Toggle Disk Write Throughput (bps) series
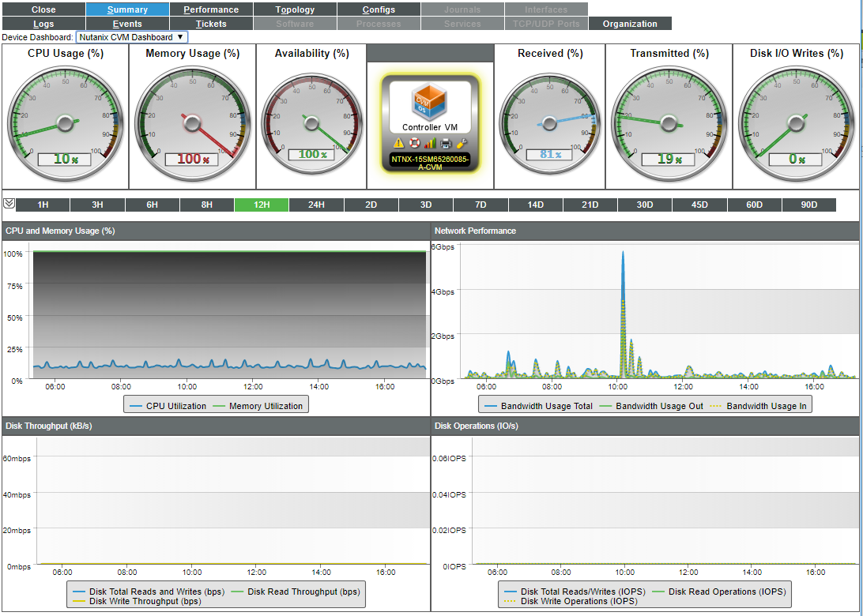863x616 pixels. (x=137, y=601)
